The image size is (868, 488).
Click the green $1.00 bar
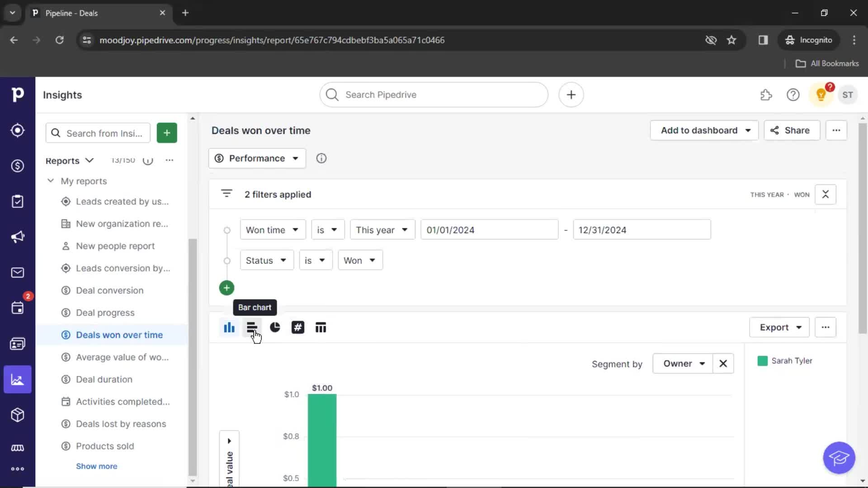pos(322,441)
